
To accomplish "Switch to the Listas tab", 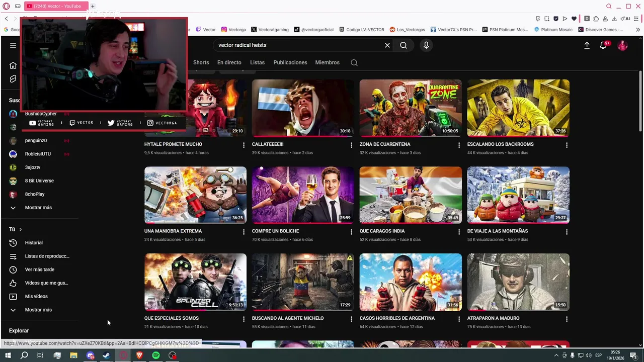I will [x=257, y=63].
